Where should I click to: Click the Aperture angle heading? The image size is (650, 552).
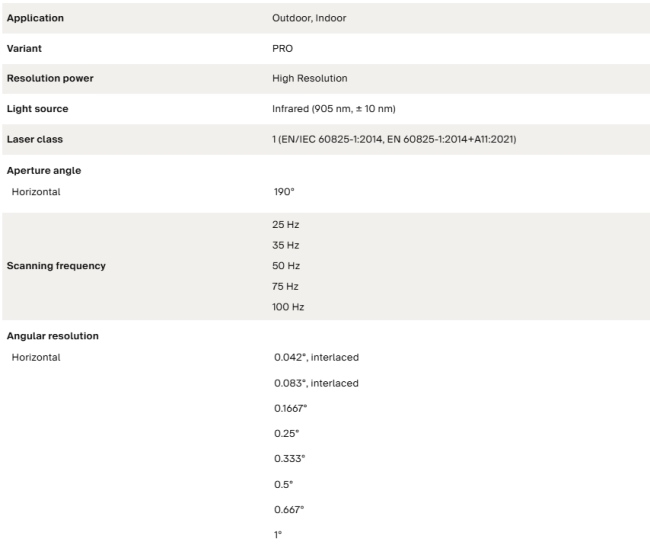(x=44, y=170)
